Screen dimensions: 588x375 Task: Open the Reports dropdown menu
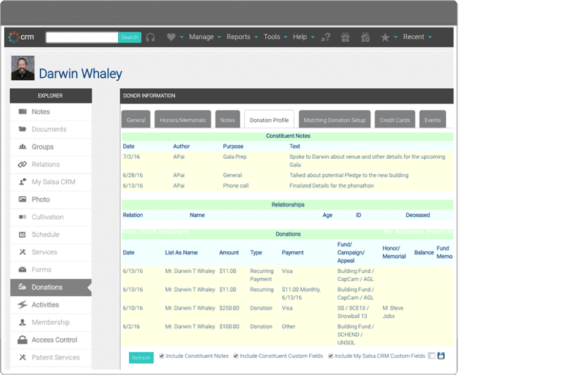(x=242, y=37)
